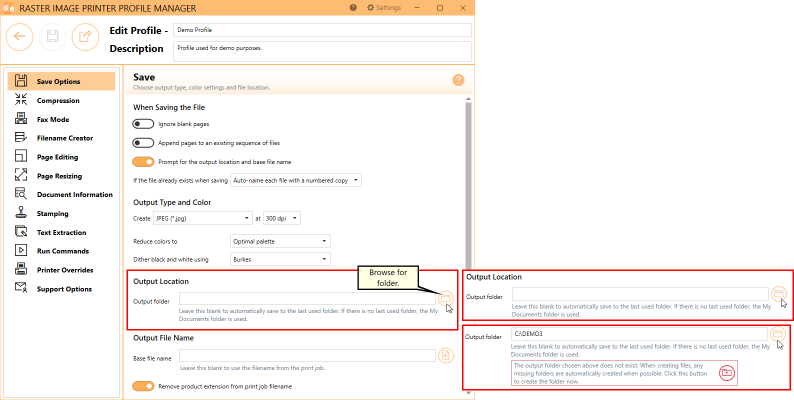Click the Page Resizing arrows icon
The width and height of the screenshot is (794, 400).
coord(21,175)
